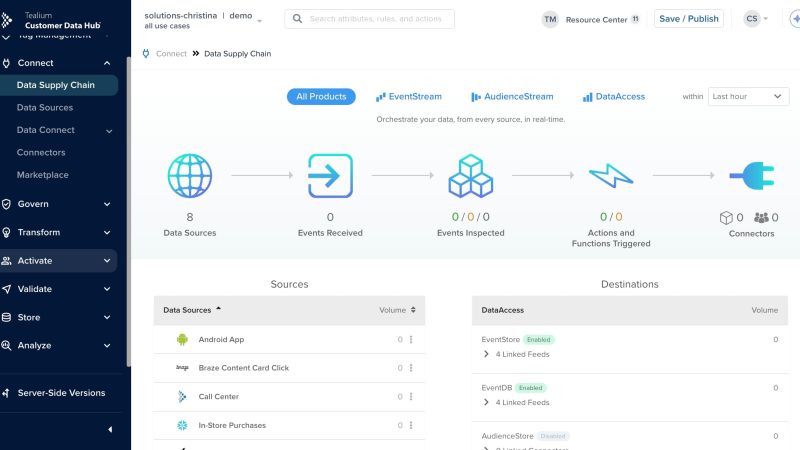Expand EventStore 4 Linked Feeds
800x450 pixels.
(x=486, y=354)
